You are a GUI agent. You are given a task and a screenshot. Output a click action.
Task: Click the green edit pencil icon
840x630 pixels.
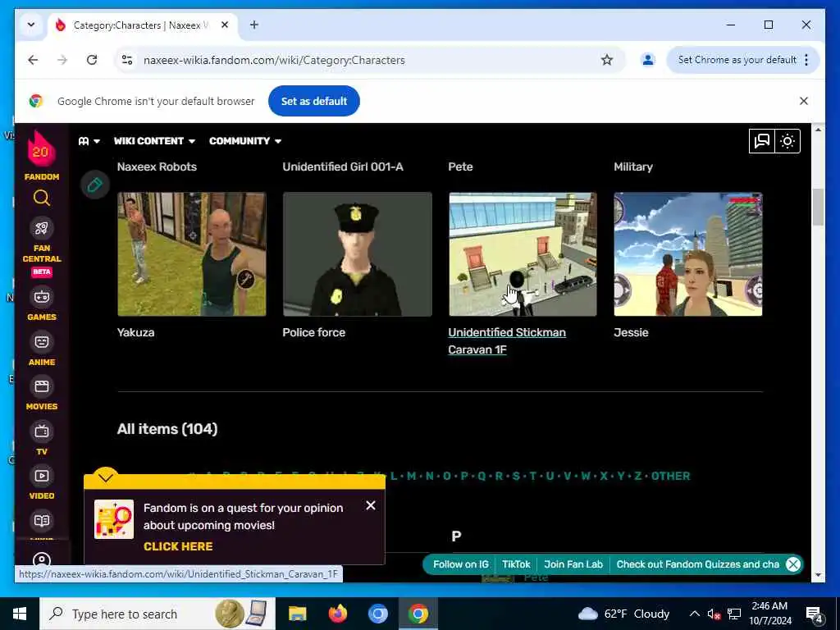click(x=95, y=185)
